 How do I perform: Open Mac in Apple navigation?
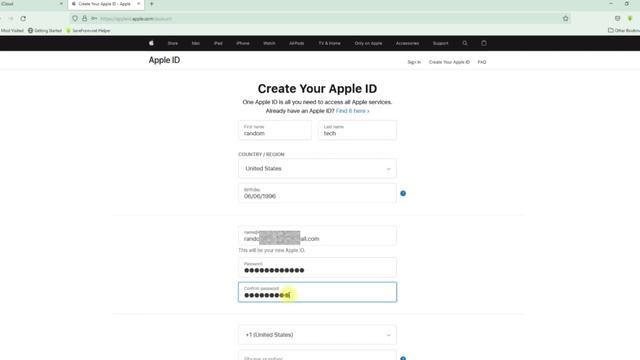point(196,43)
